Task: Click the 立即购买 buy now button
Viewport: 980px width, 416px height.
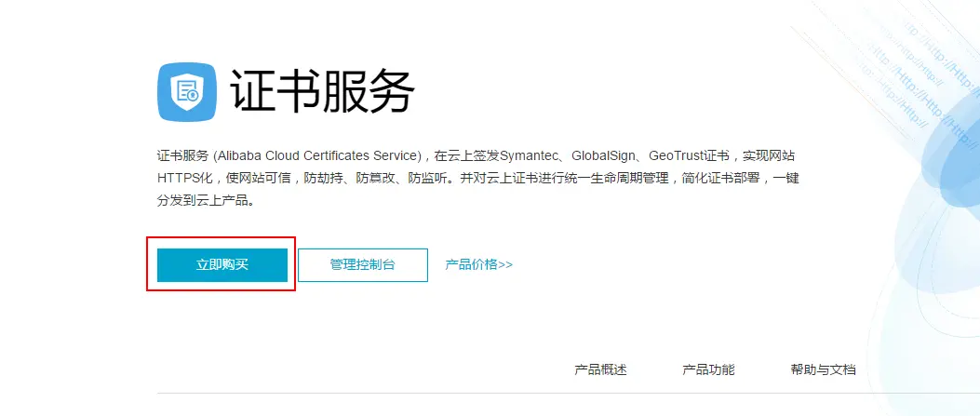Action: click(x=222, y=265)
